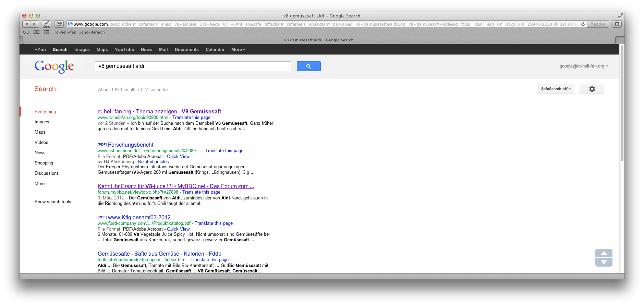Open the SafeSearch off dropdown
The height and width of the screenshot is (306, 644).
[x=556, y=89]
